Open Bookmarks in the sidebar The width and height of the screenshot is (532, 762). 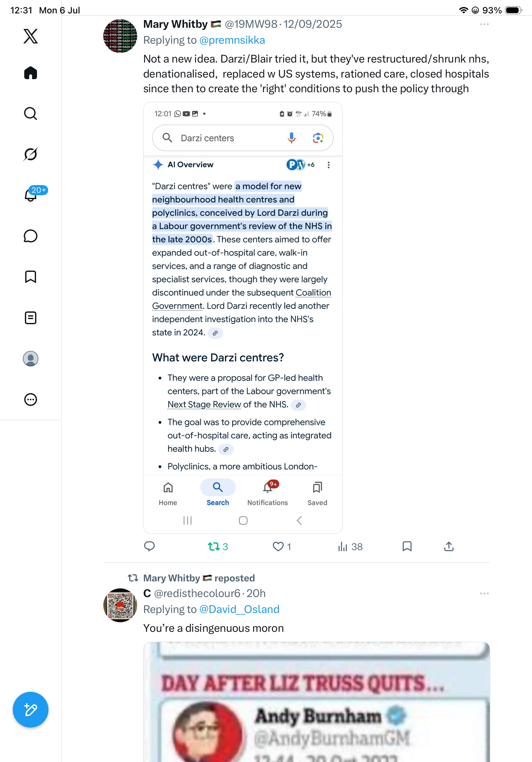pos(31,277)
